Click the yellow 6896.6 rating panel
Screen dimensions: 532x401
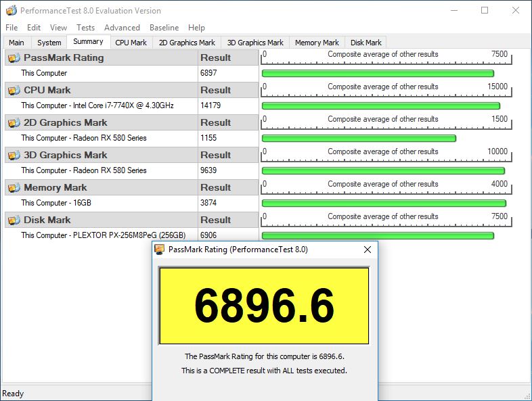(264, 306)
